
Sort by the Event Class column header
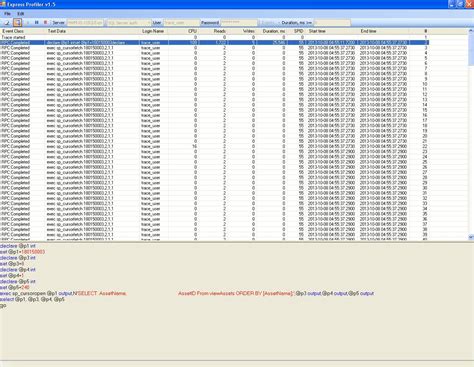point(22,31)
